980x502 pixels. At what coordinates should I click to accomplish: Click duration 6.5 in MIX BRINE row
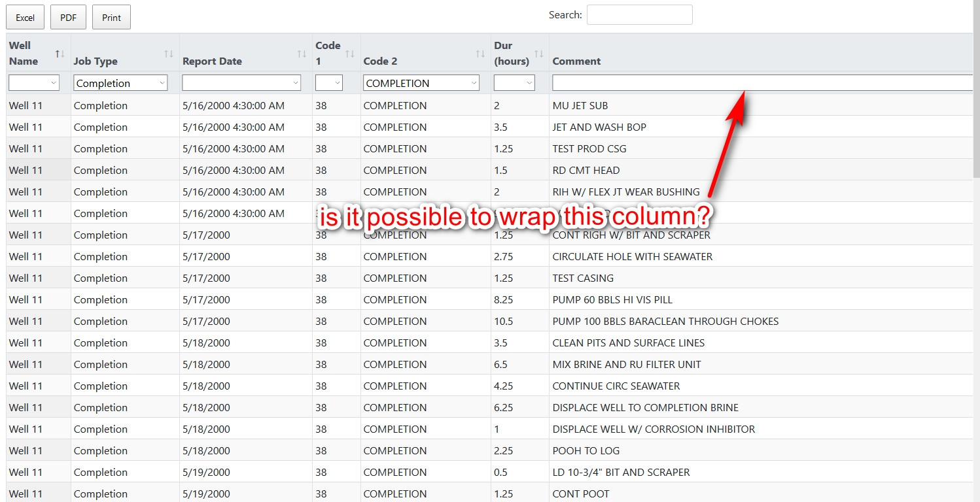pos(502,364)
